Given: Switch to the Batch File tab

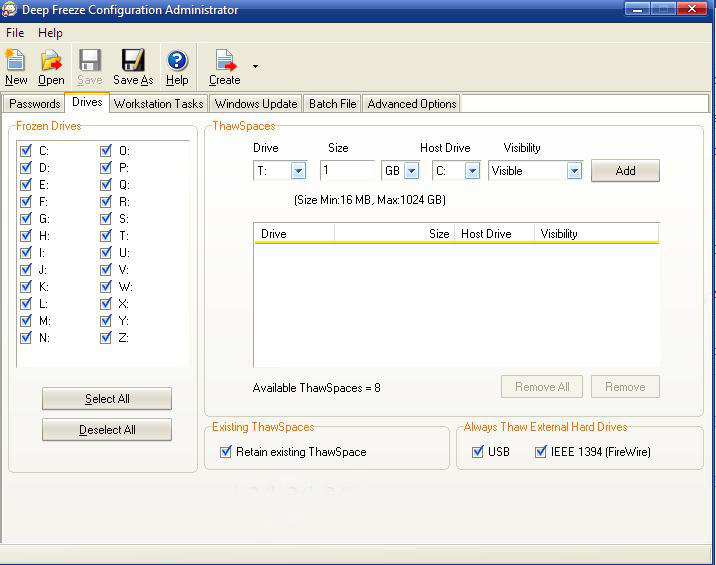Looking at the screenshot, I should [x=332, y=104].
